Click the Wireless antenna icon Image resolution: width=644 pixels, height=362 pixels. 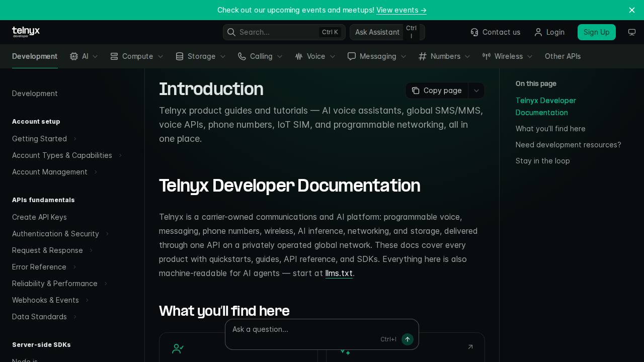pyautogui.click(x=487, y=56)
